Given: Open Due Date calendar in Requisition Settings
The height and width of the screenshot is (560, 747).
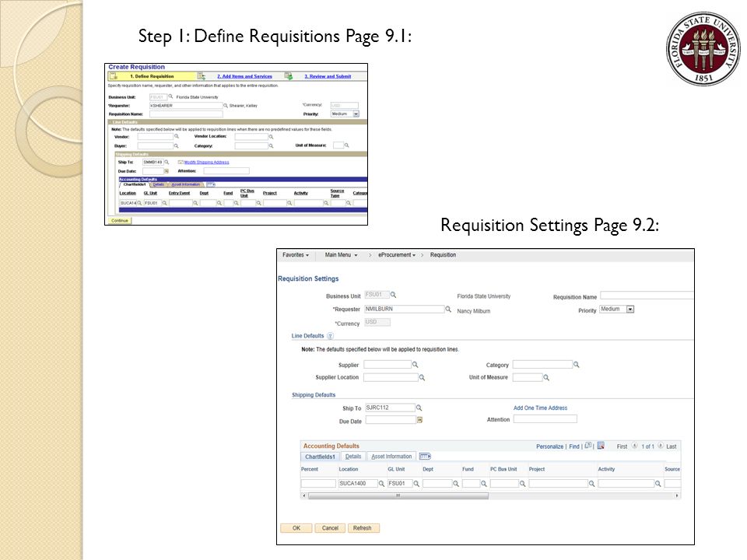Looking at the screenshot, I should tap(419, 420).
